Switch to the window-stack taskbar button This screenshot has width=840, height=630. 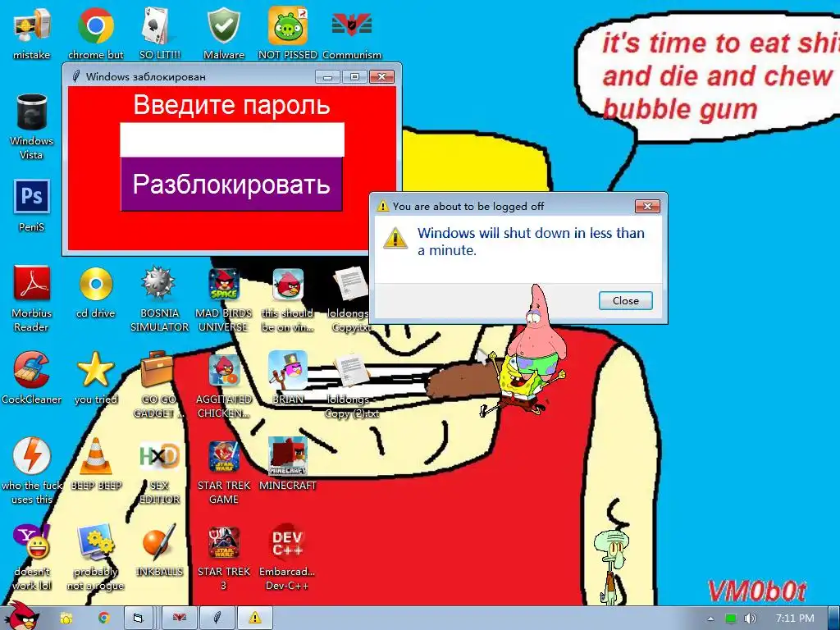pos(138,619)
